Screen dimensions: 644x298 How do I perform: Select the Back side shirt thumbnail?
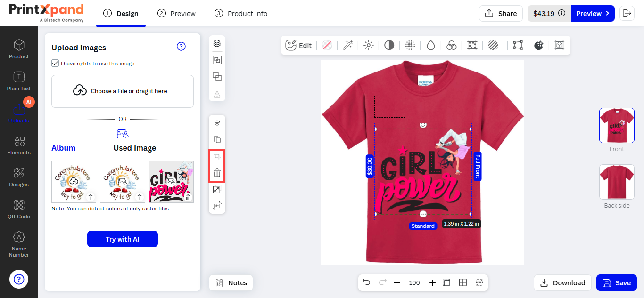coord(617,182)
